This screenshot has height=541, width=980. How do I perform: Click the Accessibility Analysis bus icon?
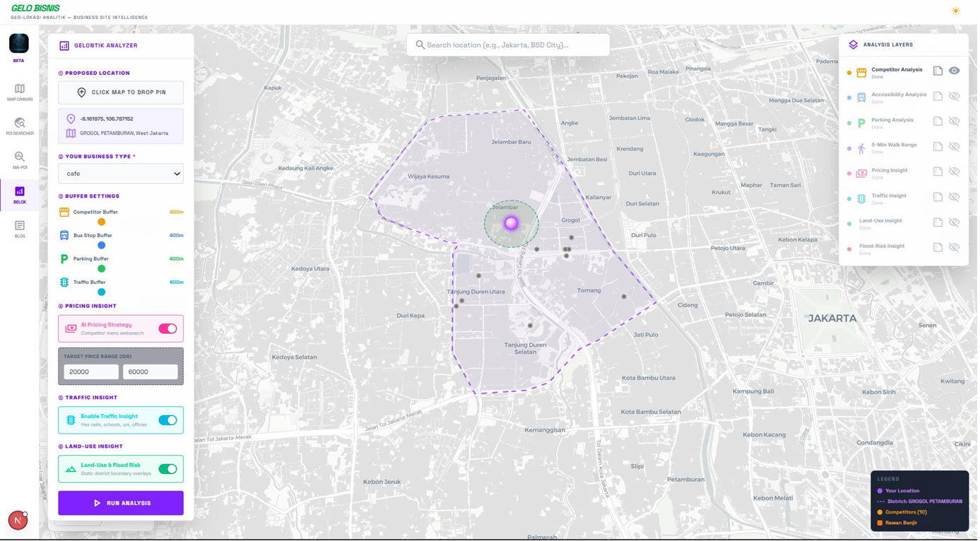[863, 98]
